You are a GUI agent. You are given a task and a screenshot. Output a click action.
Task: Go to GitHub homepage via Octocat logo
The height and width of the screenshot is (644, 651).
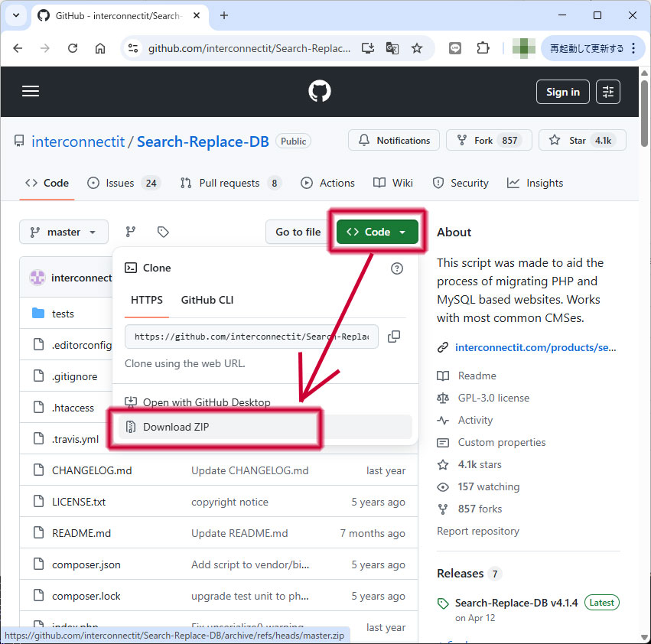pos(320,91)
